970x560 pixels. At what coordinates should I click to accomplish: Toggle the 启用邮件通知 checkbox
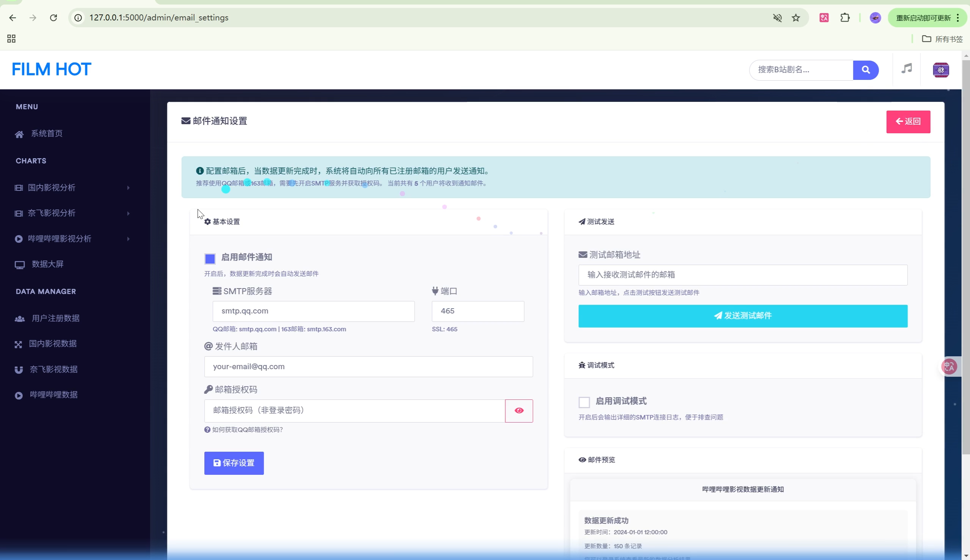tap(210, 259)
